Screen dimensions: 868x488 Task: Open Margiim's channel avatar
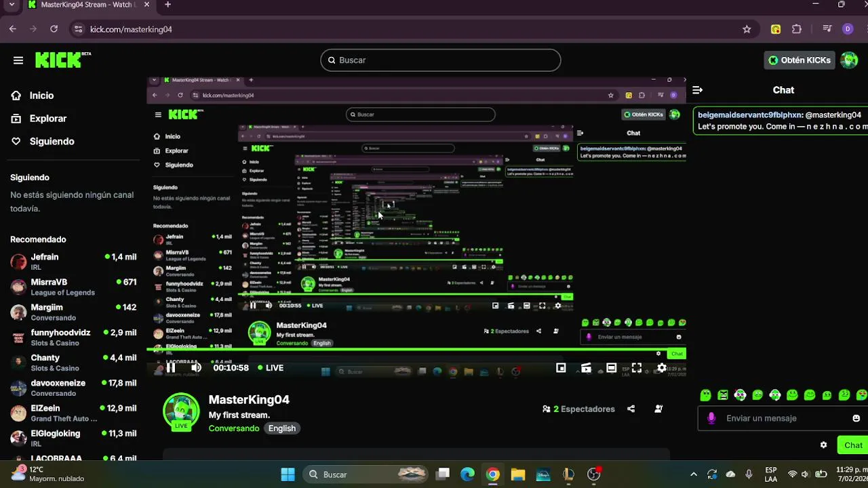click(x=18, y=312)
